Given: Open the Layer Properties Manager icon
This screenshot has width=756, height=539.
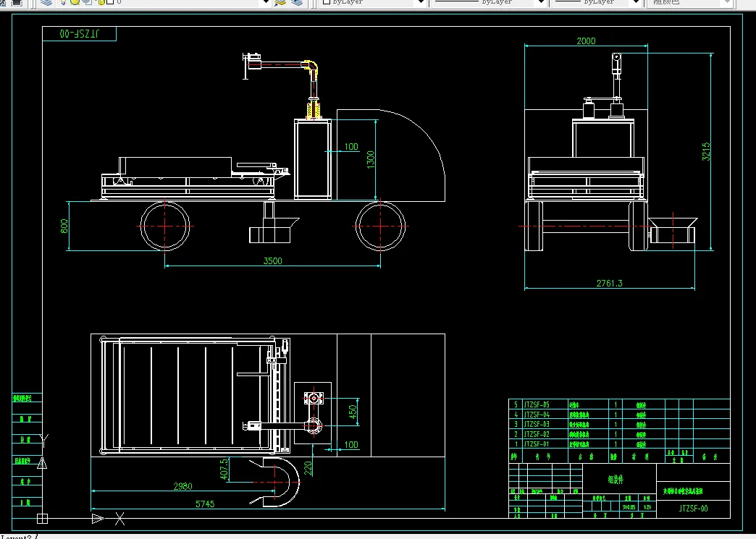Looking at the screenshot, I should pos(46,2).
